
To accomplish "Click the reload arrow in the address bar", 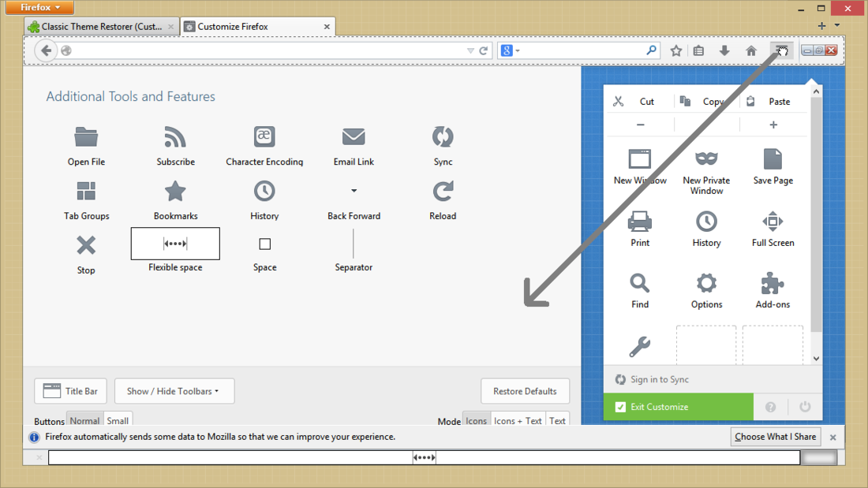I will 483,51.
